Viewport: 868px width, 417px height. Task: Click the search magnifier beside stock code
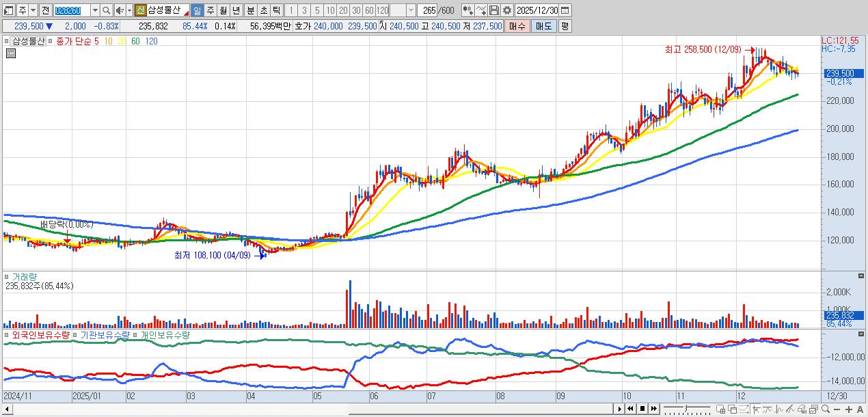point(106,10)
